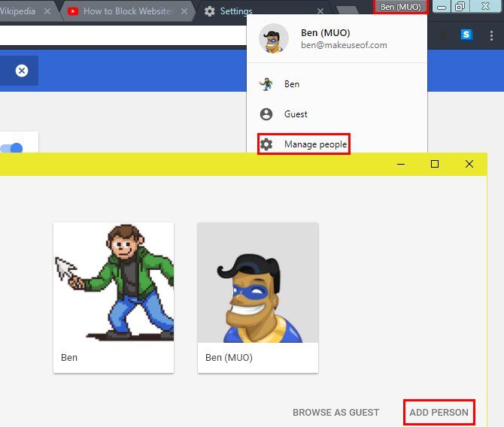This screenshot has width=504, height=427.
Task: Click the blue S extension icon
Action: (466, 35)
